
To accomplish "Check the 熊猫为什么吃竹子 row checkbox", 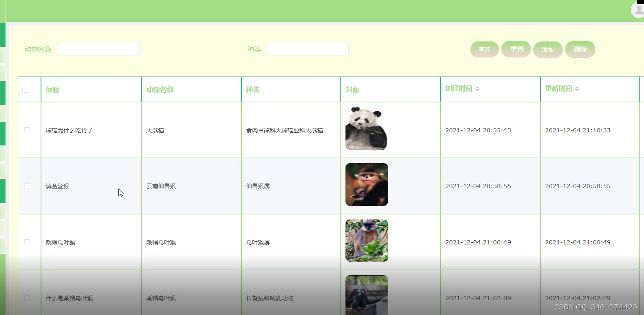I will pos(27,130).
